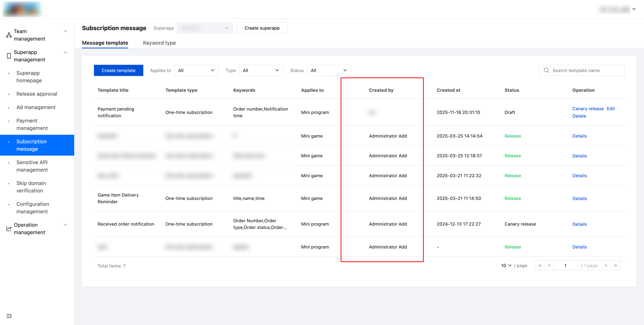Click the Canary release link for Payment pending

click(x=588, y=109)
